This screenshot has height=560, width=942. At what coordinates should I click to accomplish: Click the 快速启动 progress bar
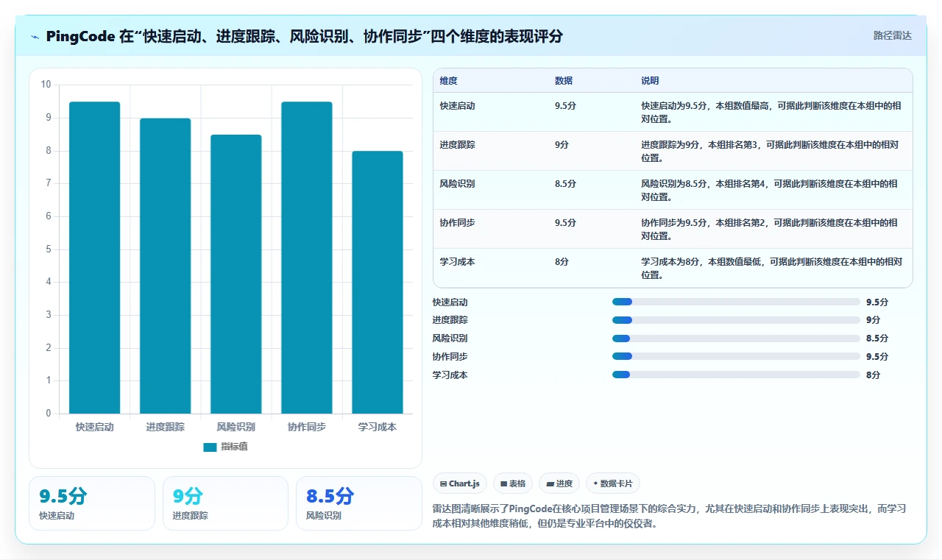[736, 302]
